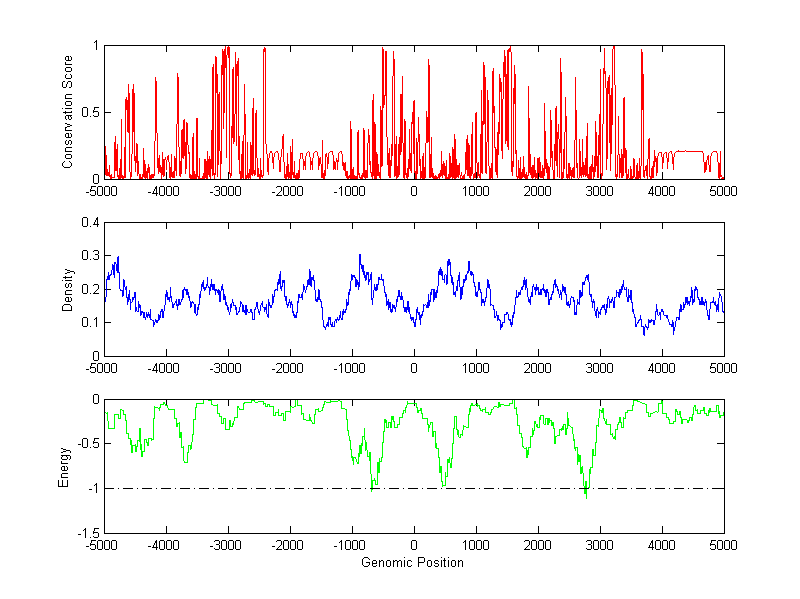Click the -0.5 tick on Energy axis
This screenshot has width=800, height=599.
coord(86,444)
